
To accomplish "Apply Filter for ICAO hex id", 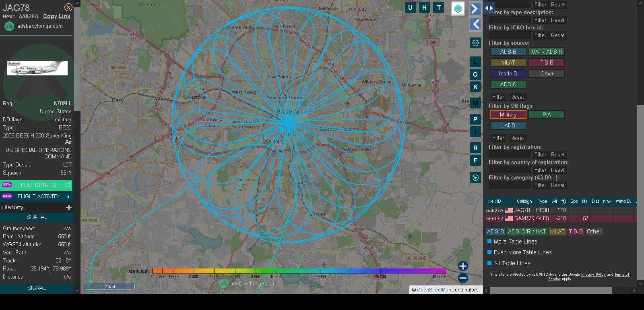I will [x=540, y=35].
